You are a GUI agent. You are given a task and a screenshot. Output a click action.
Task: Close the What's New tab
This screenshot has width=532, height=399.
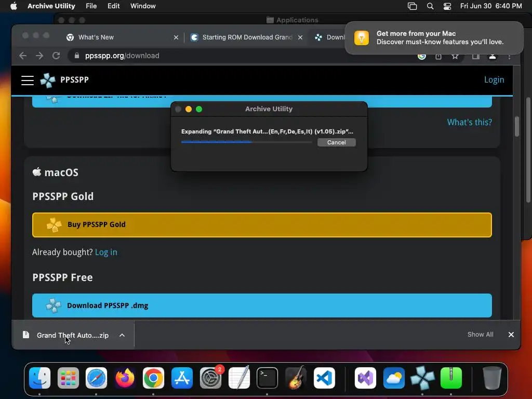click(176, 37)
